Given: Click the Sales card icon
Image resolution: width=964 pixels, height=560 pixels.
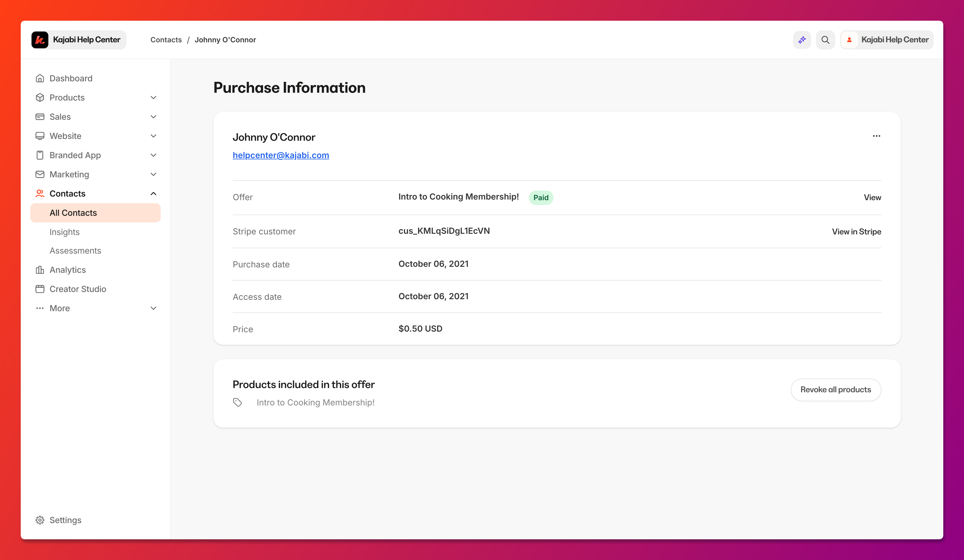Looking at the screenshot, I should tap(40, 116).
